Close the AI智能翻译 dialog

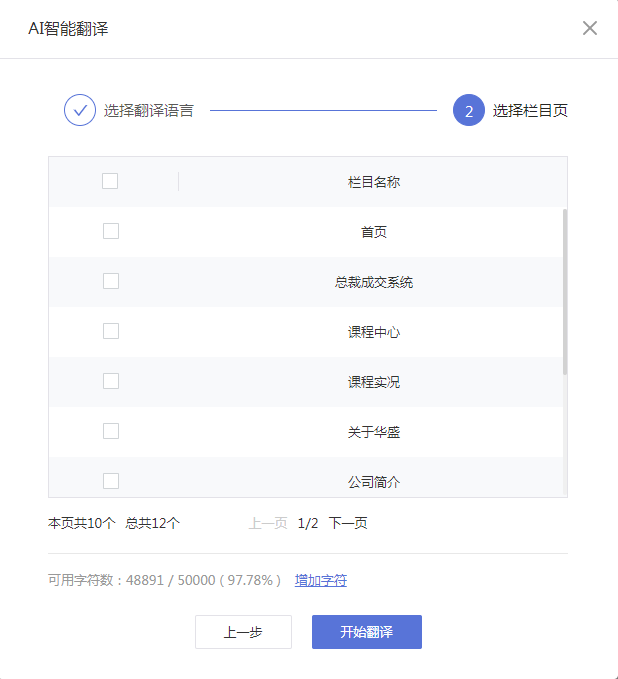pos(590,28)
